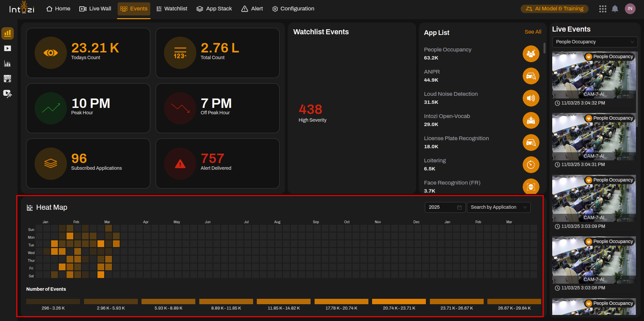Click the See All link in App List

tap(532, 32)
